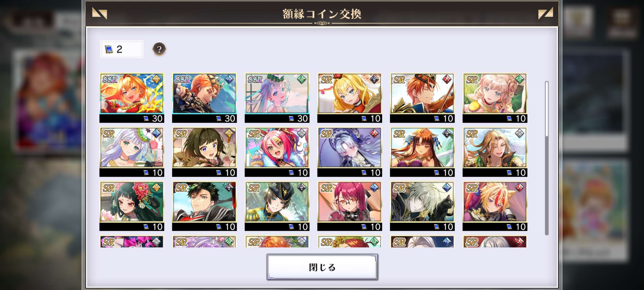Select the SR blonde fox-eared character card
This screenshot has width=644, height=290.
click(495, 206)
